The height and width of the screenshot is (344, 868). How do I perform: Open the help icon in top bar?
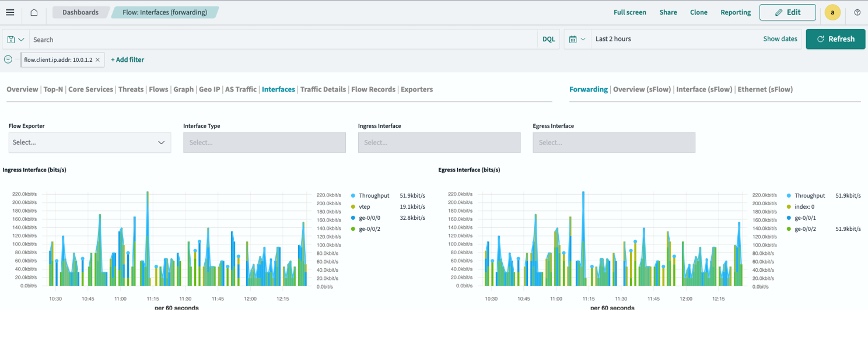857,12
